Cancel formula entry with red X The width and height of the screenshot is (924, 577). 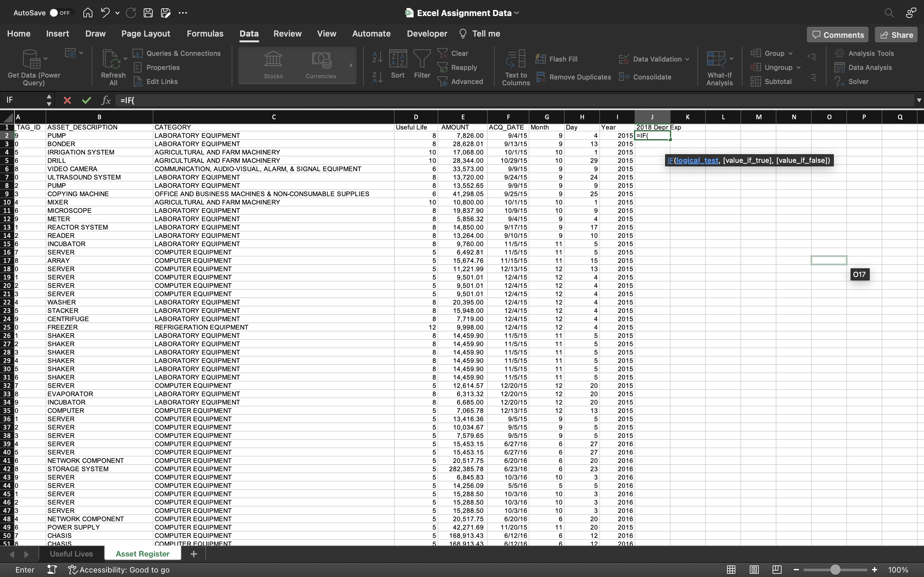coord(67,100)
